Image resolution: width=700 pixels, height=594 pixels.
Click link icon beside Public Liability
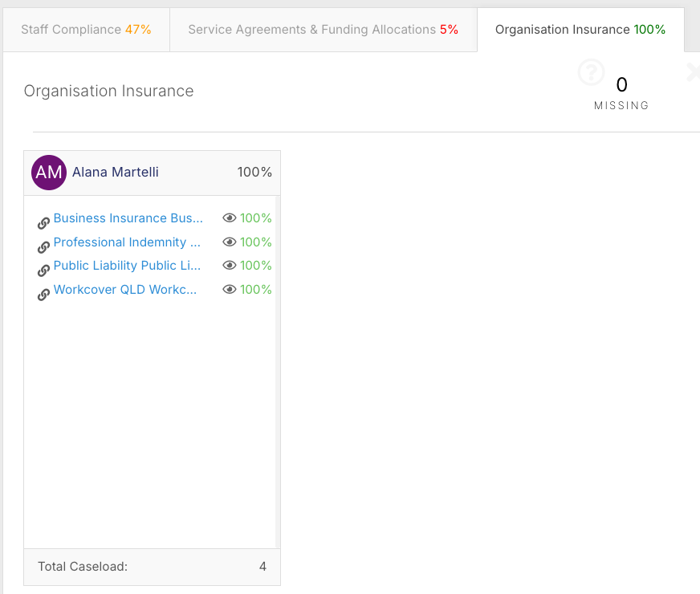coord(43,271)
